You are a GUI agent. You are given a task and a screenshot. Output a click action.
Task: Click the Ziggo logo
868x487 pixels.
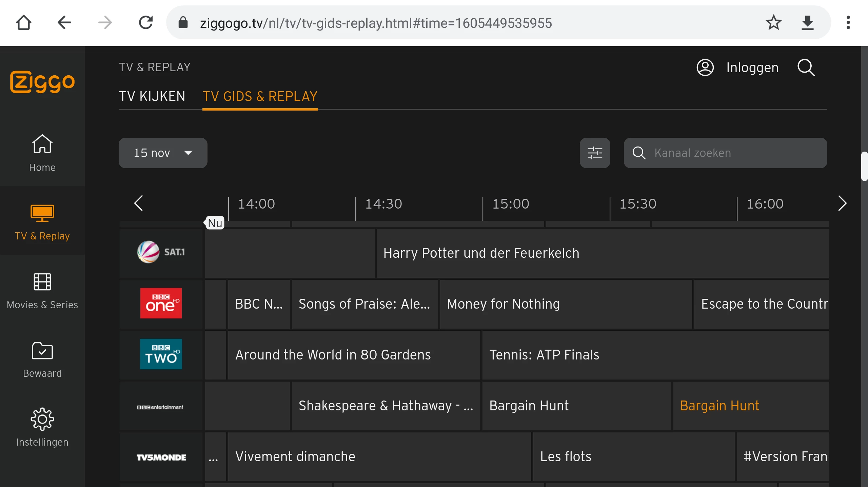point(42,82)
